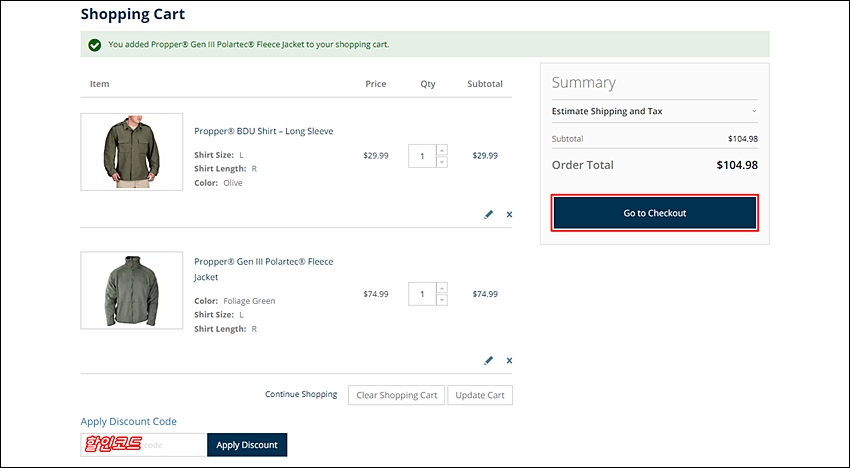Select the Summary Subtotal value $104.98
850x468 pixels.
pyautogui.click(x=743, y=139)
